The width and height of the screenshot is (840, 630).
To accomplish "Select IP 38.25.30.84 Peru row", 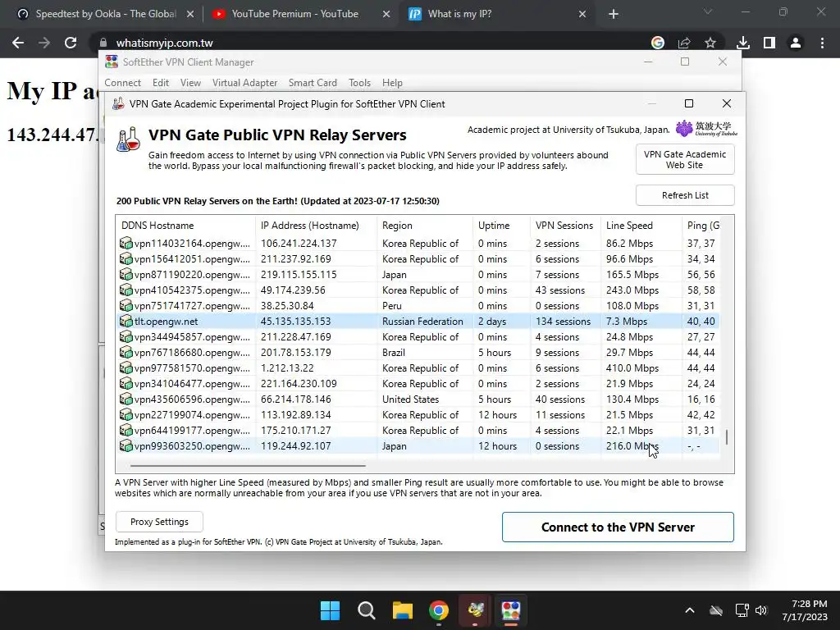I will pos(418,306).
